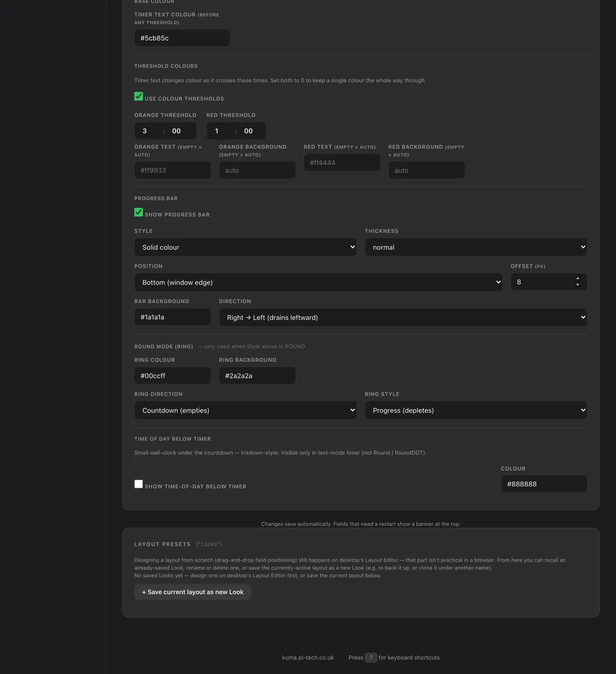Focus the Red Background colour input
This screenshot has width=616, height=674.
tap(426, 170)
